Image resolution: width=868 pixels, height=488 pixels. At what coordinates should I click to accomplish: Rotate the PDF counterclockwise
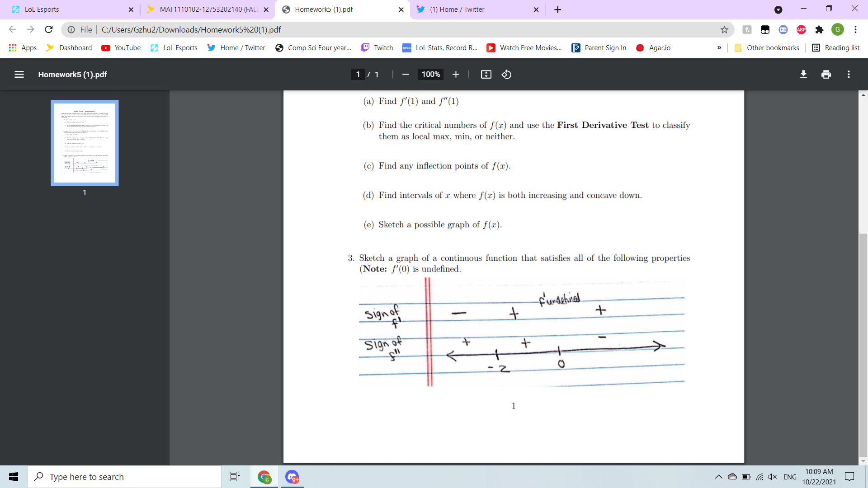click(506, 75)
